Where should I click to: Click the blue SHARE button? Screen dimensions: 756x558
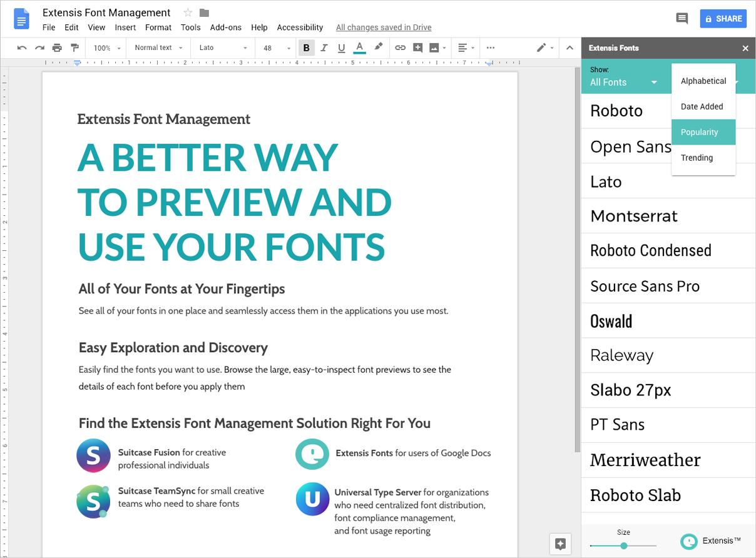[723, 19]
